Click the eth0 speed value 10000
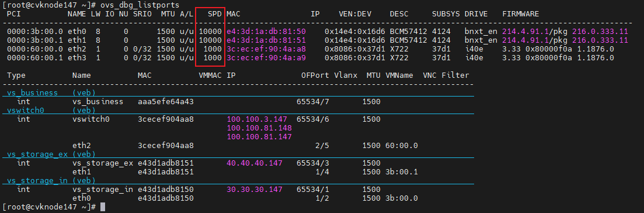 click(211, 32)
